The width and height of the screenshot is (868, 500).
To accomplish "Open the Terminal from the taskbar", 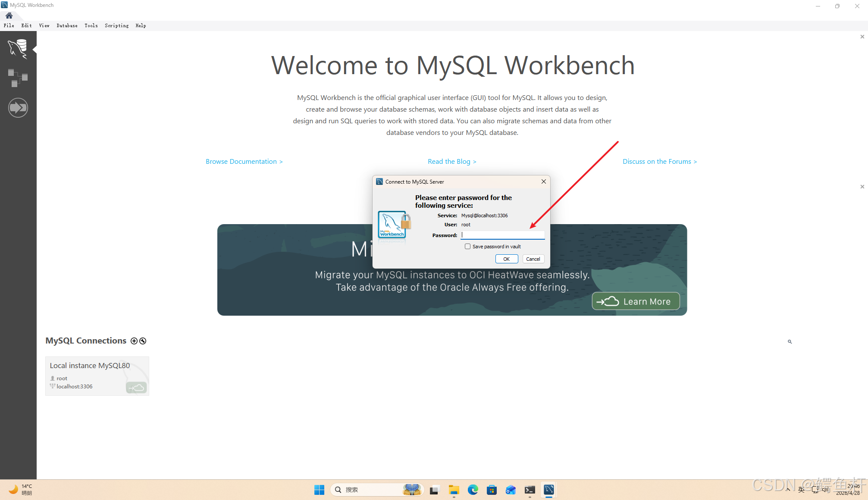I will point(530,490).
